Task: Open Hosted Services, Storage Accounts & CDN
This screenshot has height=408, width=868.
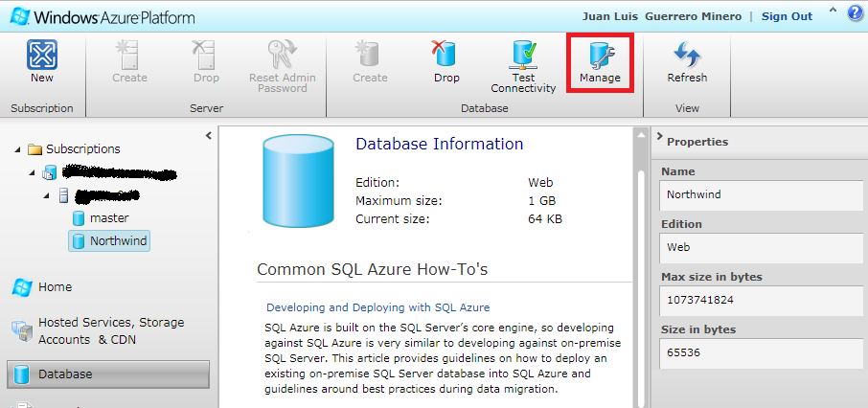Action: click(x=110, y=330)
